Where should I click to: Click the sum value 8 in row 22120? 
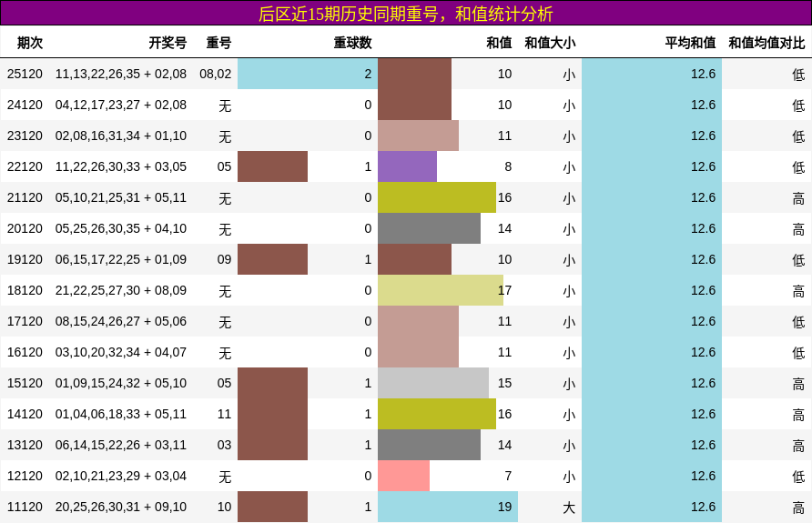[508, 166]
